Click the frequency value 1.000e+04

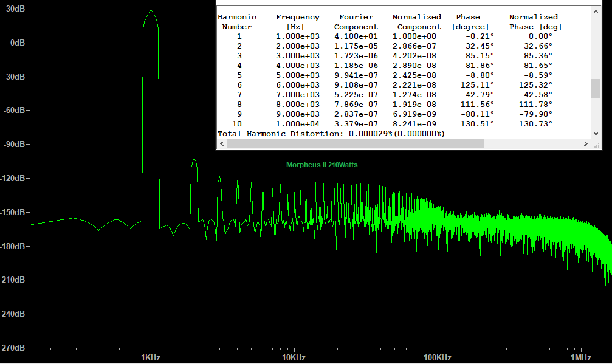[x=297, y=124]
